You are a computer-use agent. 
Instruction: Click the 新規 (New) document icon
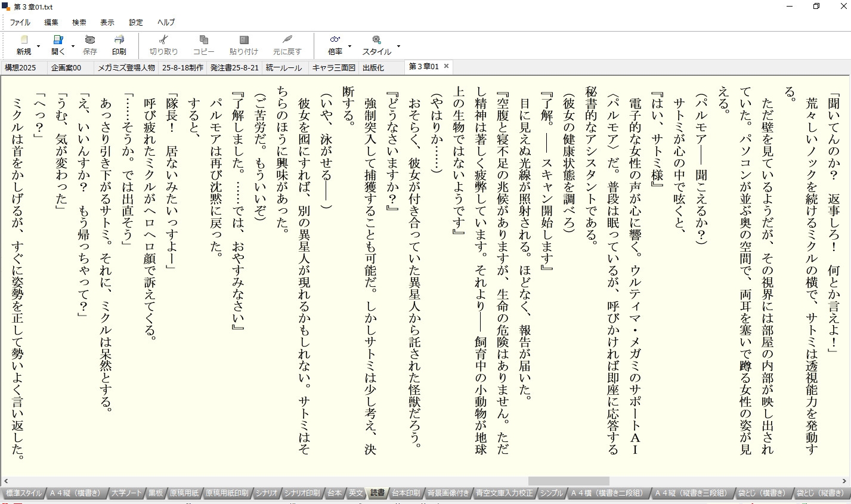[24, 40]
